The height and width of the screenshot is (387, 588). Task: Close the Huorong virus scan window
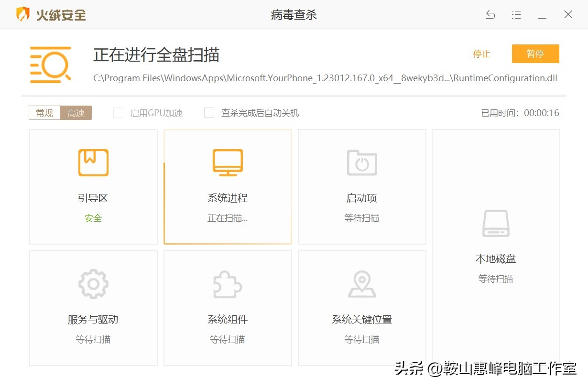(568, 15)
